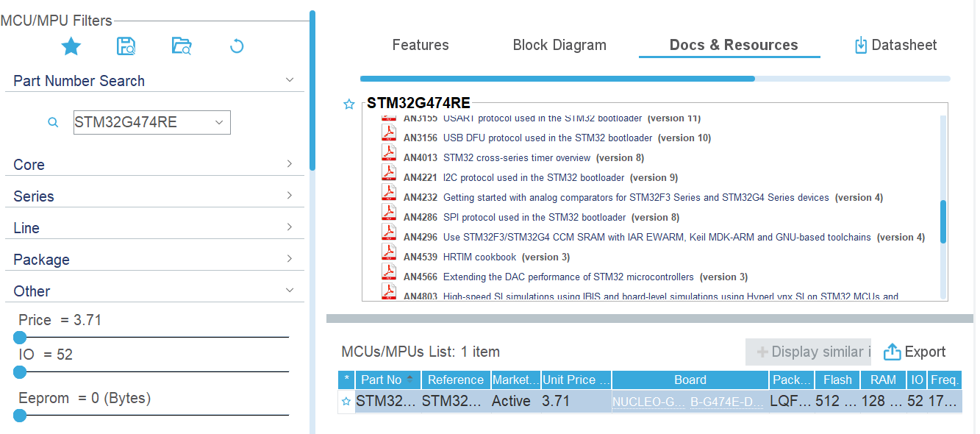Save the current search filters icon
Image resolution: width=980 pixels, height=434 pixels.
tap(126, 46)
